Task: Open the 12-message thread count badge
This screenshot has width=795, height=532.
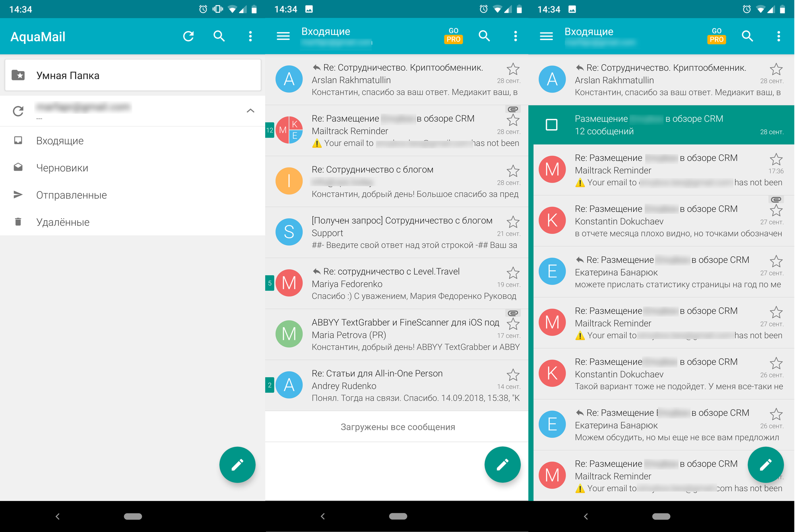Action: tap(270, 130)
